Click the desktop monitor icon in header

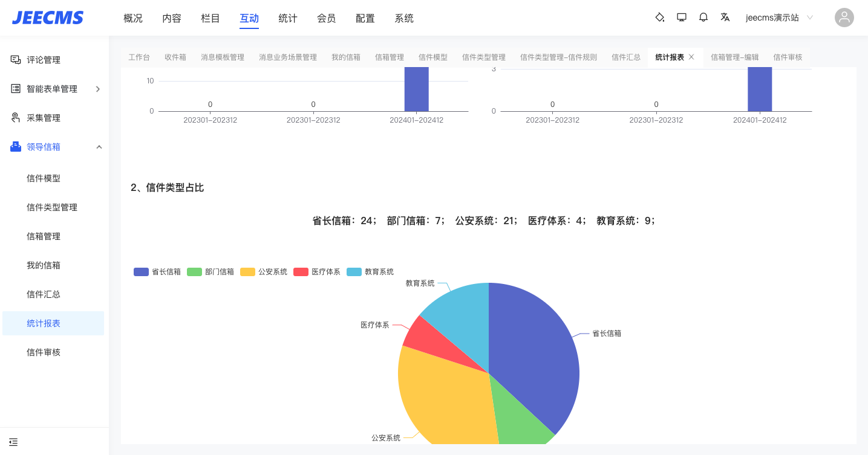point(682,18)
